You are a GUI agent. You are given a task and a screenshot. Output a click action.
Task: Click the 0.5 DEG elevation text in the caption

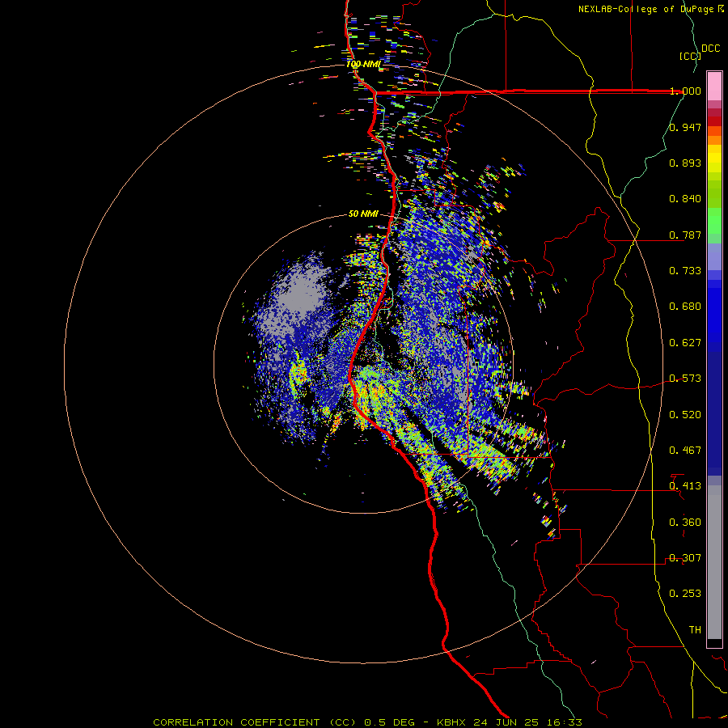tap(389, 722)
